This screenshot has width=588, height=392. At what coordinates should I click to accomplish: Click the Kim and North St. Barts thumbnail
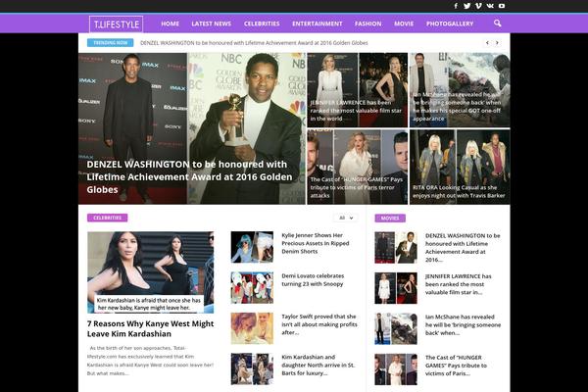point(252,369)
